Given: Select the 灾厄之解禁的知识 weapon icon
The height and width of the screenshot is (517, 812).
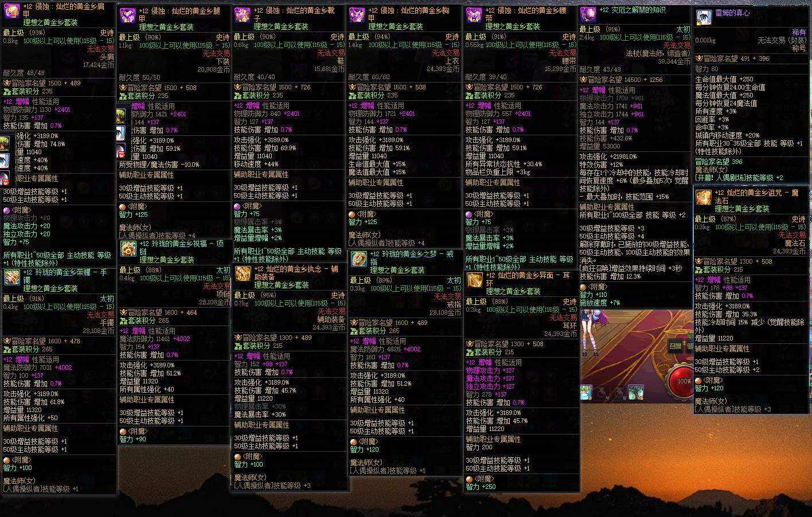Looking at the screenshot, I should pyautogui.click(x=588, y=15).
